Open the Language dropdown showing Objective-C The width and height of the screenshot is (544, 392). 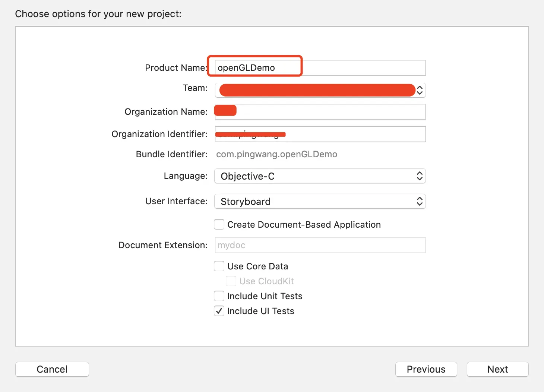coord(320,176)
